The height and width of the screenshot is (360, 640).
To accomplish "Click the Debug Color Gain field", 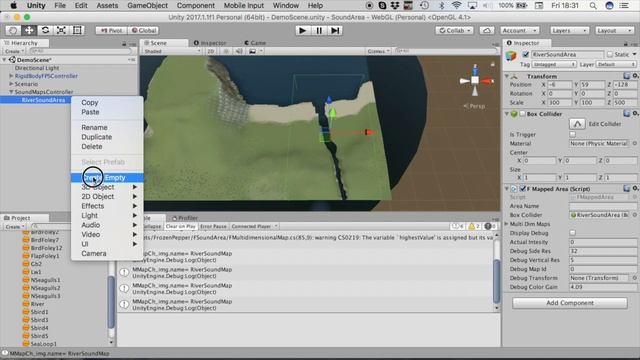I will (x=602, y=287).
